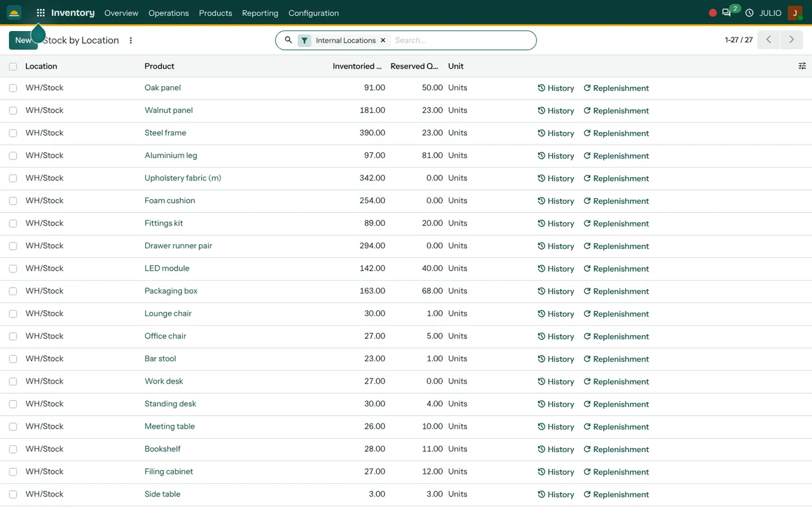Open the JULIO user avatar menu
This screenshot has width=812, height=508.
(795, 13)
